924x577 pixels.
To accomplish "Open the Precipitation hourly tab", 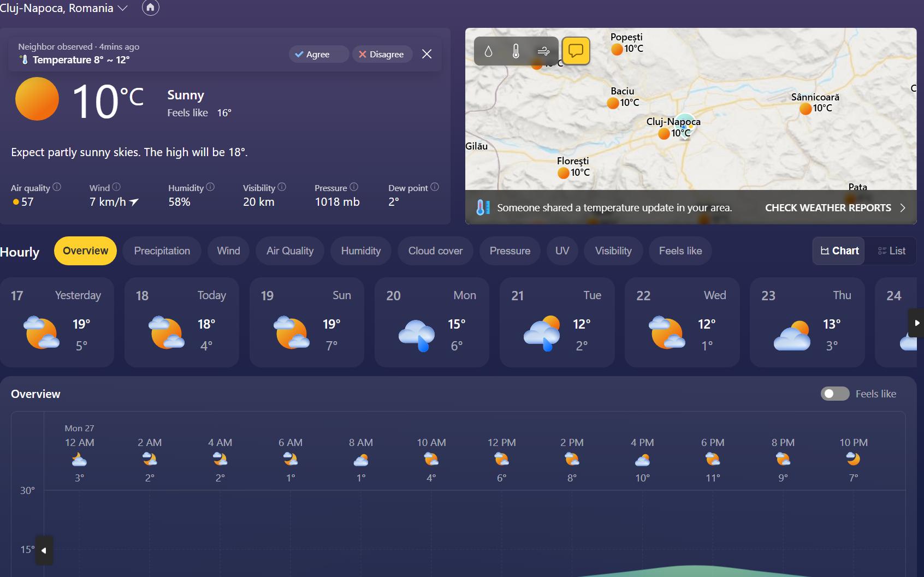I will 162,251.
